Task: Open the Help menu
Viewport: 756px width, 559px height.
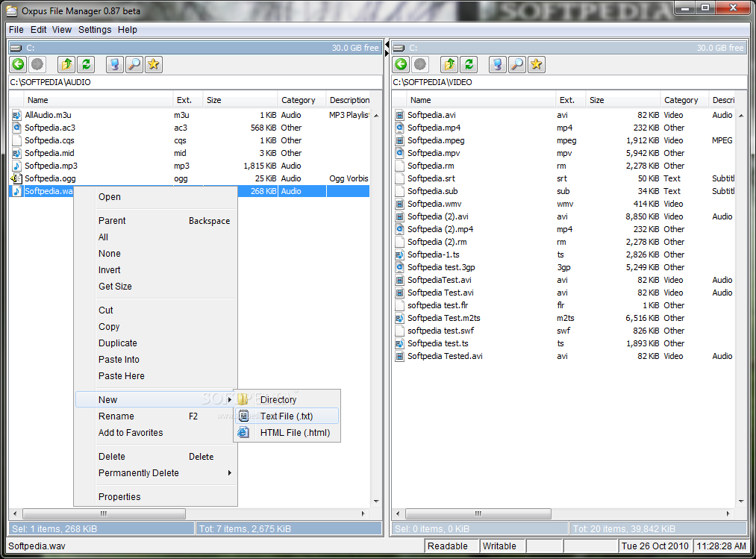Action: 128,29
